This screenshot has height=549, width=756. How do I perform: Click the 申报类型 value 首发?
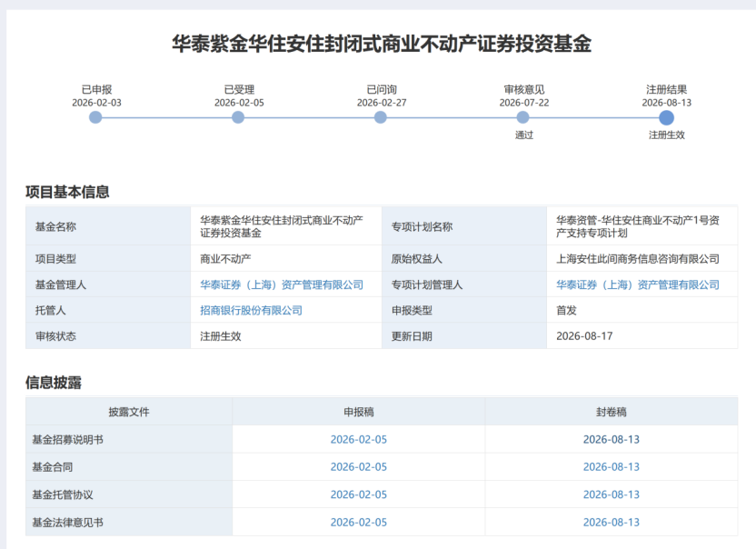[566, 310]
